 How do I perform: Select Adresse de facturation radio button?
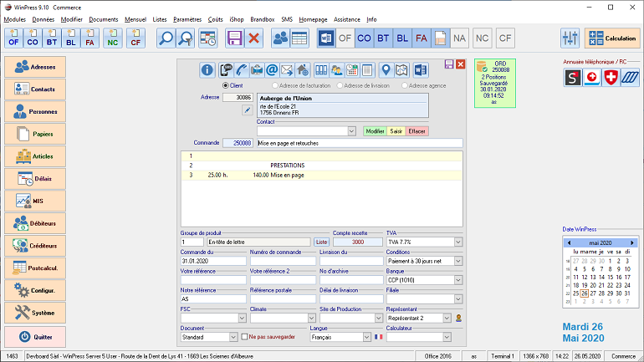tap(275, 85)
